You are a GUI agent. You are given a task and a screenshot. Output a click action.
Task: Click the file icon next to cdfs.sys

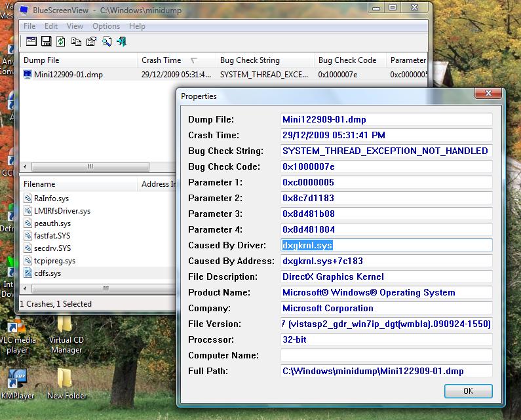click(x=28, y=273)
